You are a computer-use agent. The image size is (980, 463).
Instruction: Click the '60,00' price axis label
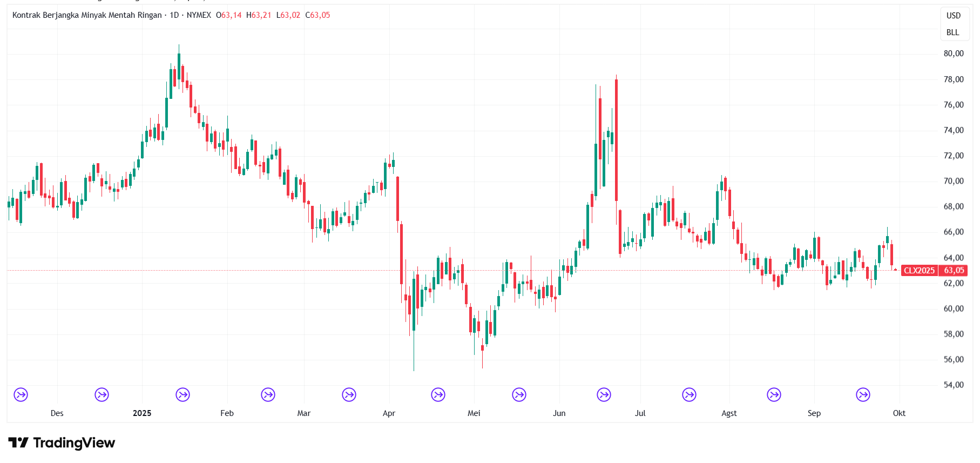[x=954, y=308]
